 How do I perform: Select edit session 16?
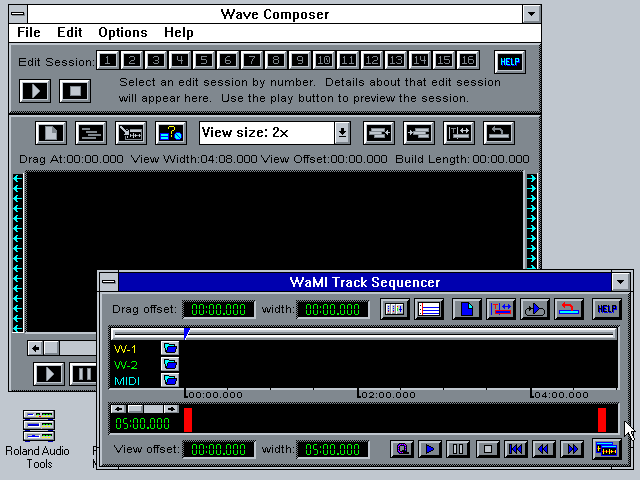468,60
